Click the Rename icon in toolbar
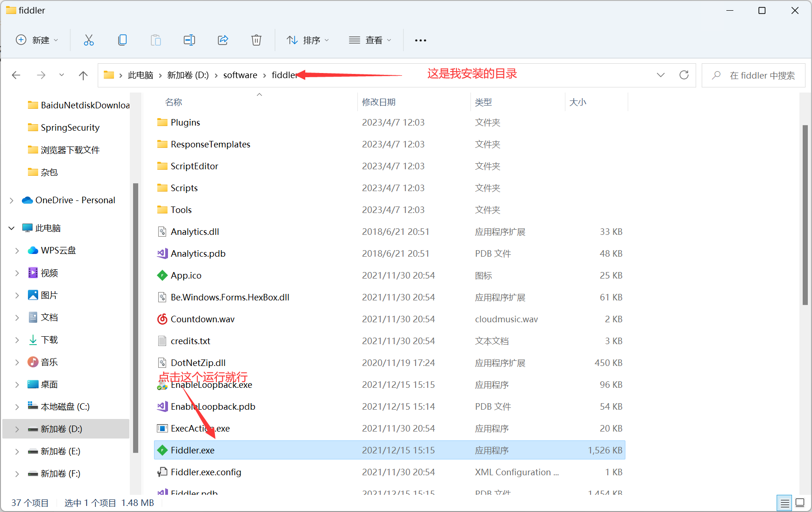The height and width of the screenshot is (512, 812). [189, 40]
